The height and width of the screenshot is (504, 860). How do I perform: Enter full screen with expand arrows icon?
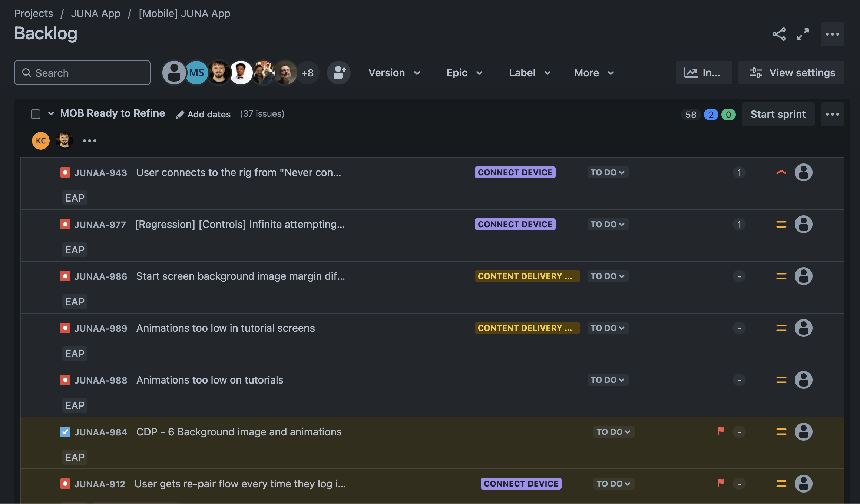803,34
